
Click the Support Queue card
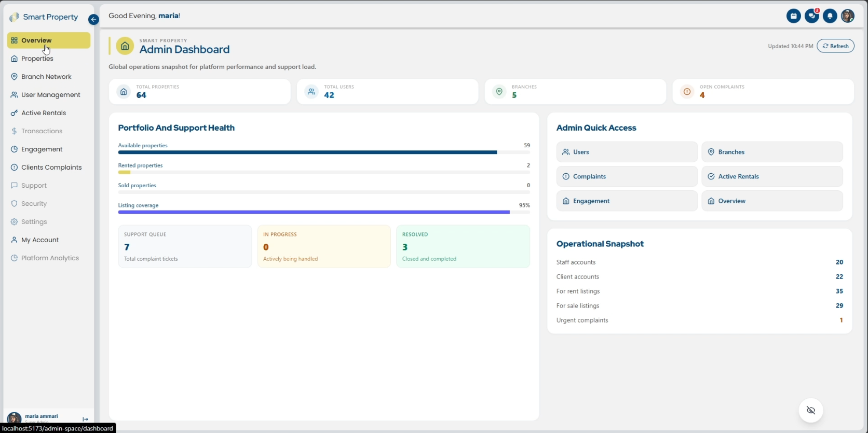[x=185, y=246]
